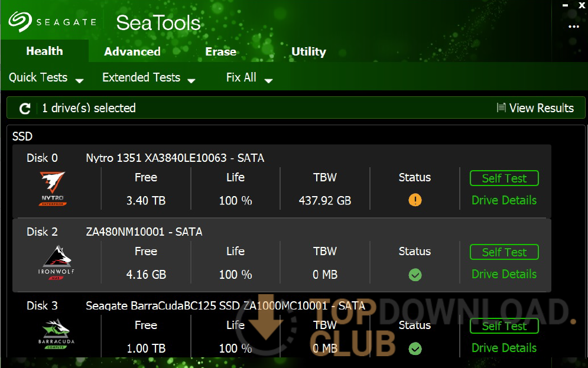
Task: Click the green check status icon for Disk 2
Action: tap(415, 275)
